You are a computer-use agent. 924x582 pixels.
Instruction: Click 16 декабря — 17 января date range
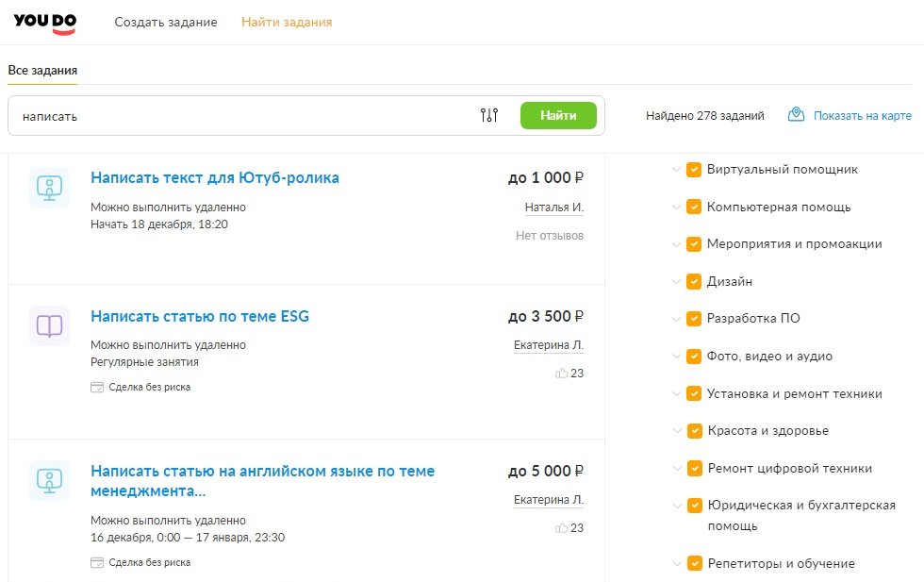pyautogui.click(x=188, y=537)
